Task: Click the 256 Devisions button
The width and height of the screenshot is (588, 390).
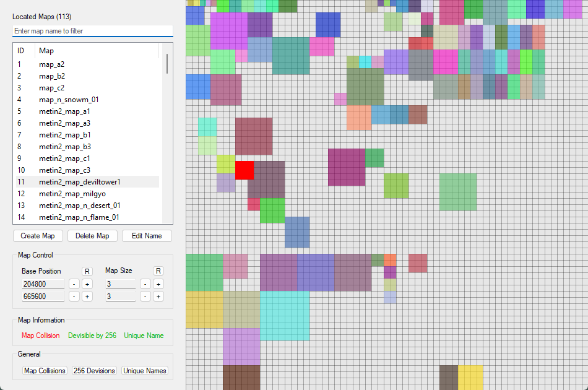Action: tap(94, 370)
